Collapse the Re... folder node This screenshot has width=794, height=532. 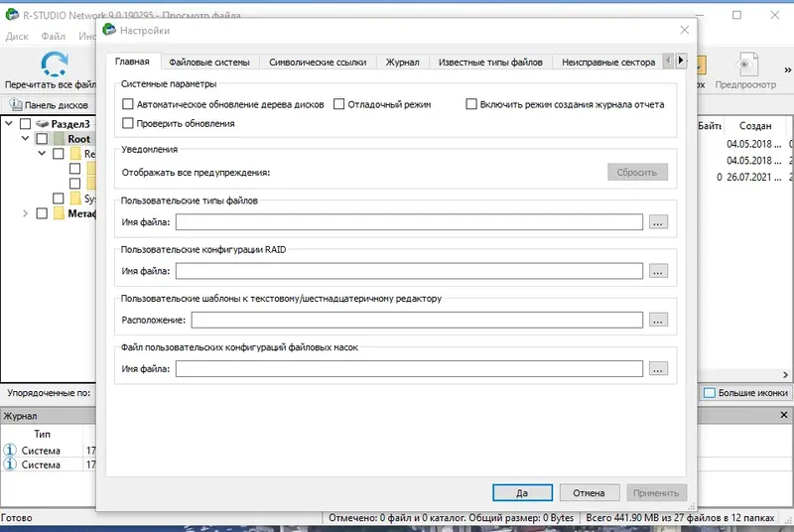click(x=42, y=153)
